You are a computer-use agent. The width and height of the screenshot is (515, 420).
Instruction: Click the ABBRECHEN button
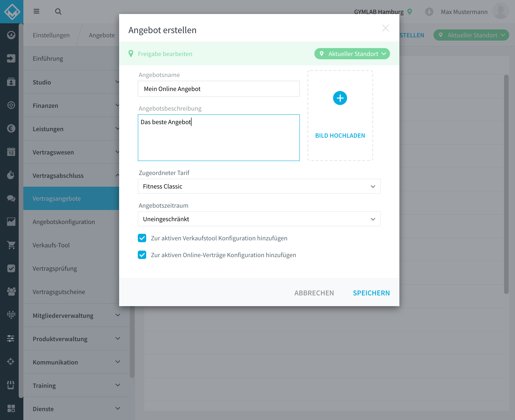coord(314,293)
